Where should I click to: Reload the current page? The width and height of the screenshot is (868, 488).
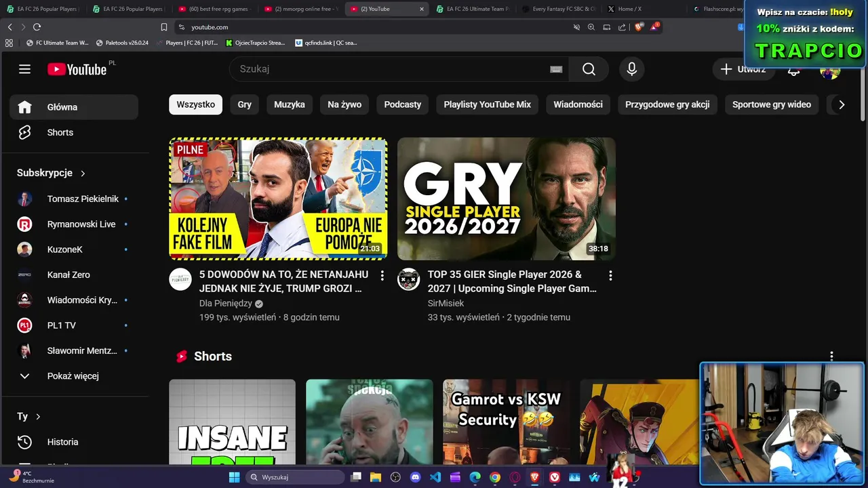[37, 27]
